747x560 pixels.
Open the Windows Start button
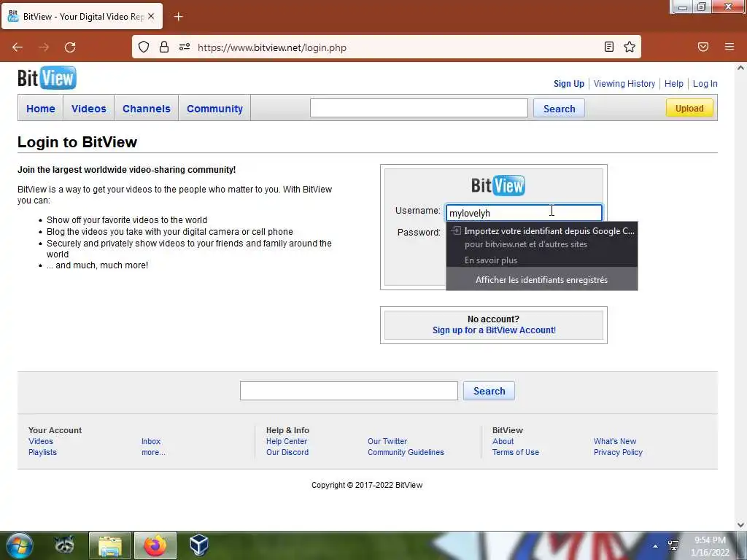[19, 545]
